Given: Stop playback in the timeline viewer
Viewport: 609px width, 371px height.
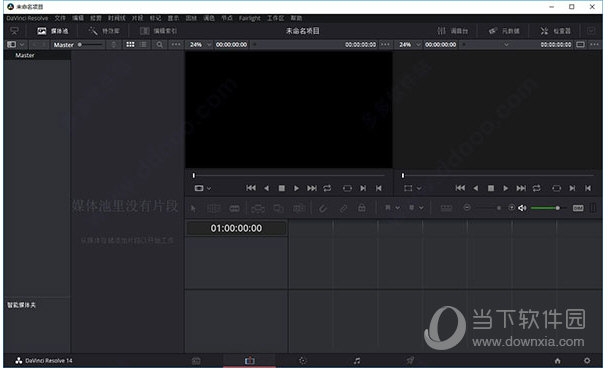Looking at the screenshot, I should (x=491, y=188).
